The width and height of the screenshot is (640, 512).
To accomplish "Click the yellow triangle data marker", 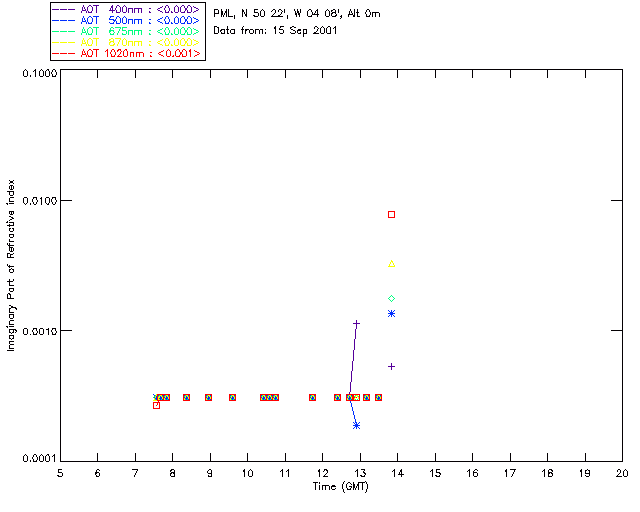I will (391, 264).
